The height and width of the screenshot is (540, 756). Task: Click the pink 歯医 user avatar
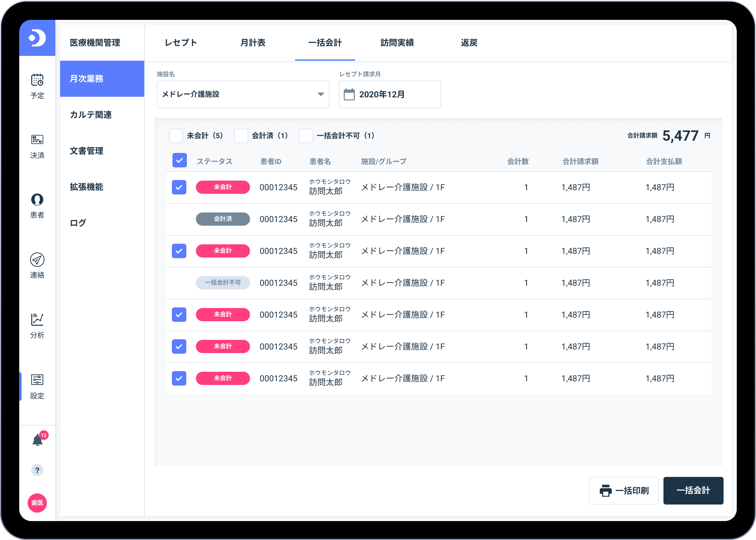click(37, 503)
